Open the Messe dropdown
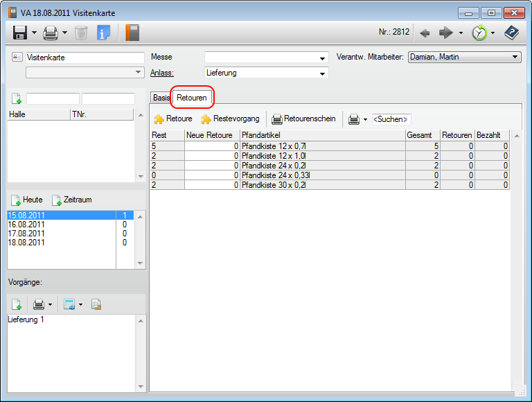The image size is (532, 402). pos(322,58)
